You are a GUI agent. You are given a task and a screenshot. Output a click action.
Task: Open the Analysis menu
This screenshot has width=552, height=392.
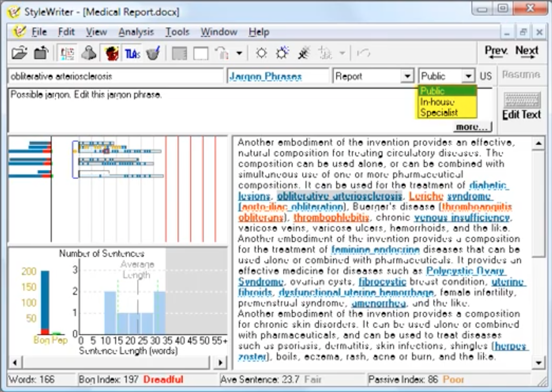pos(136,32)
